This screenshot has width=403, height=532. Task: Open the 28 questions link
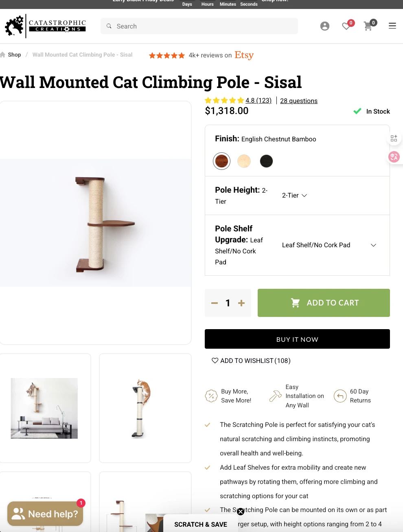[x=299, y=101]
